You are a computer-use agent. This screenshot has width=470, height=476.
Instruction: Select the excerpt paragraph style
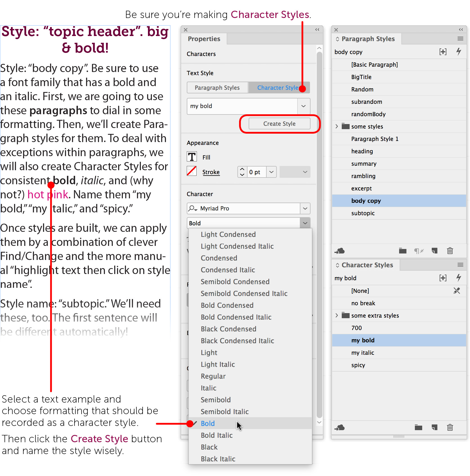pos(399,188)
